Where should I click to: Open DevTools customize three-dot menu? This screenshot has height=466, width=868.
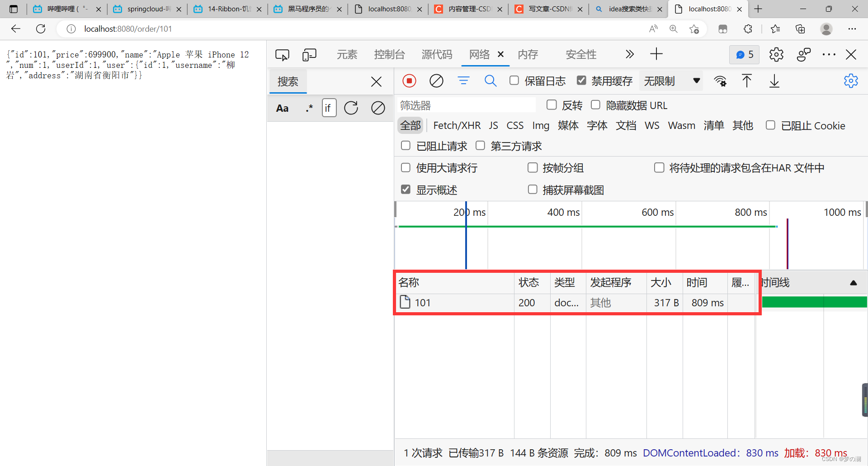click(829, 55)
